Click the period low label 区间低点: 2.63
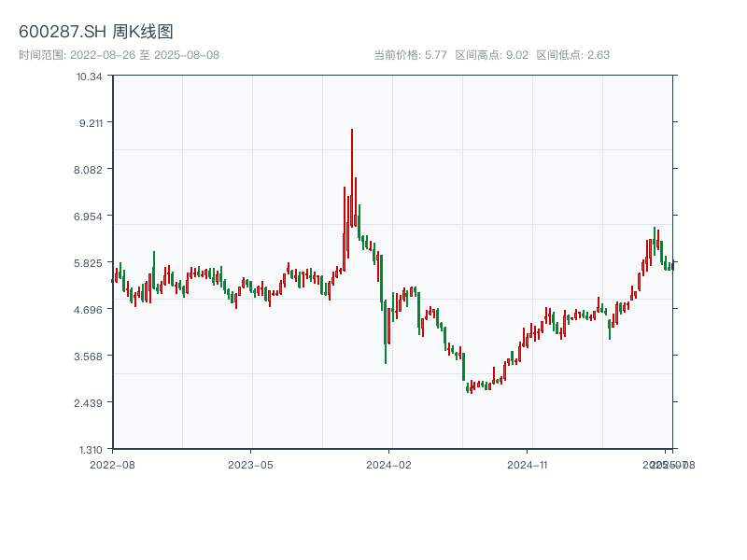 coord(573,55)
